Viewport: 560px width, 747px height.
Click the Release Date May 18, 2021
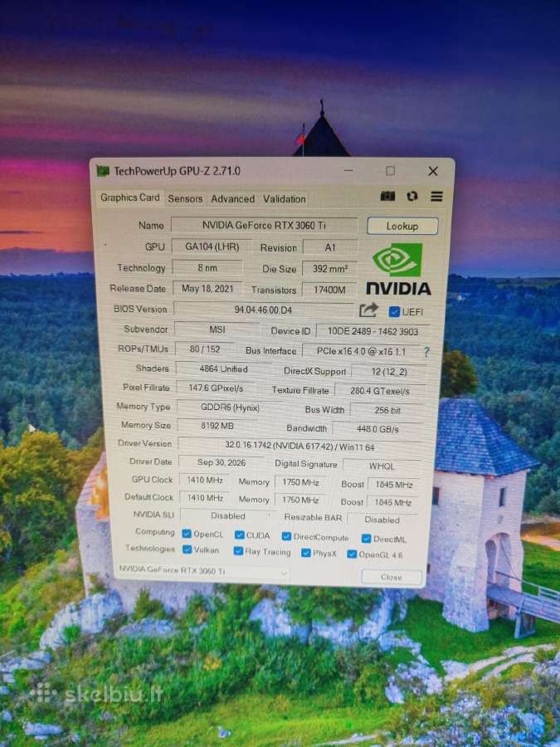point(207,289)
